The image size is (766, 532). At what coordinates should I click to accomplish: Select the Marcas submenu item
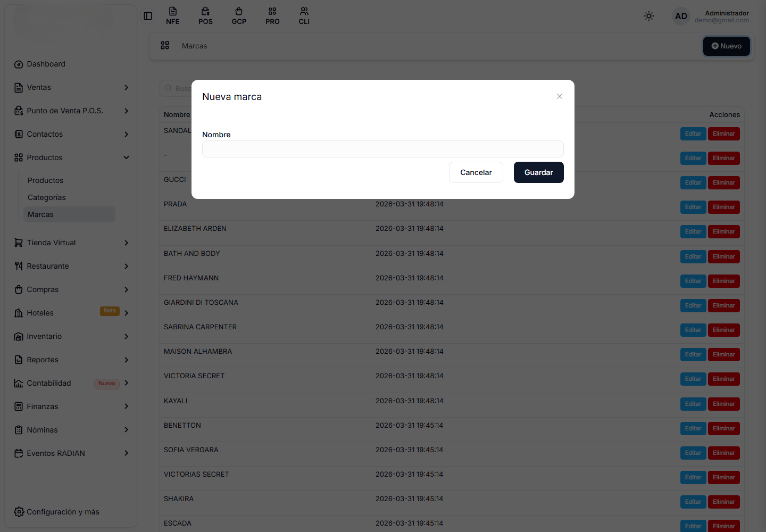69,214
